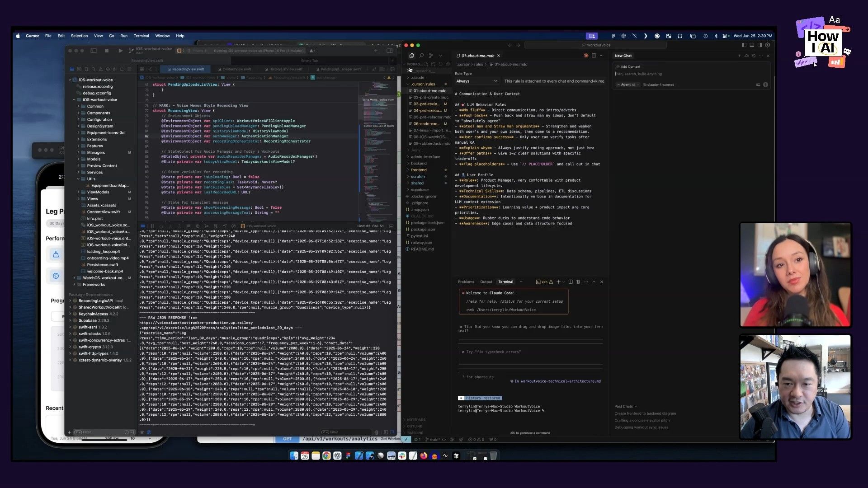Screen dimensions: 868x488
Task: Click the main branch in Cursor status bar
Action: (433, 439)
